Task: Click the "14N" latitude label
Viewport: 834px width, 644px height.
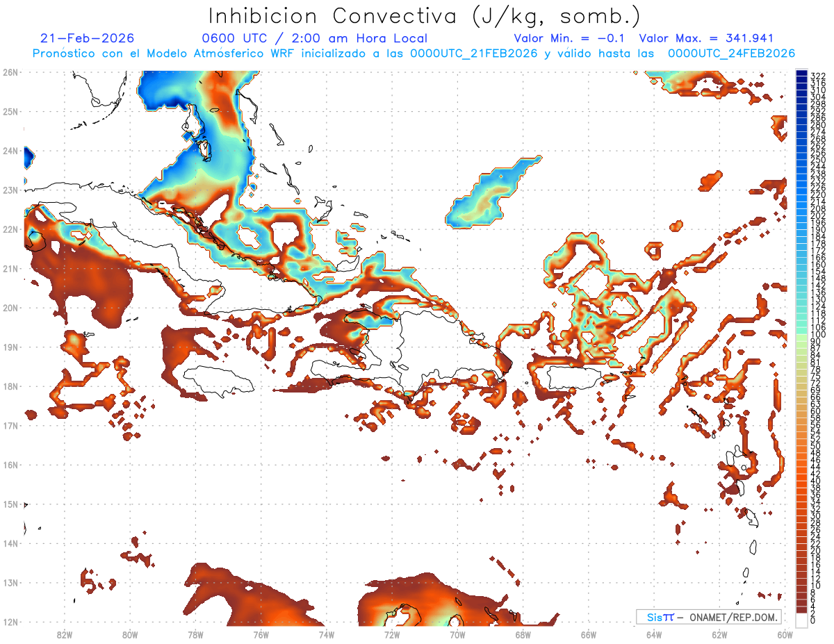Action: pos(10,543)
